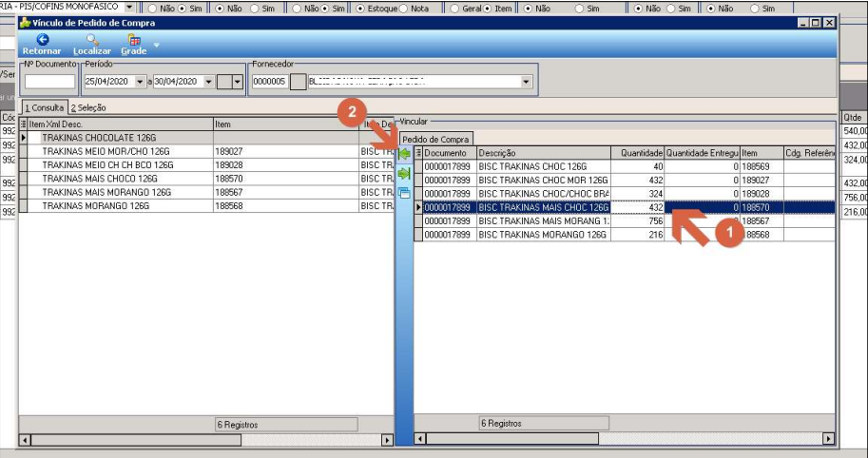Select BISC TRAKINAS MORANGO 126G order line
Image resolution: width=868 pixels, height=458 pixels.
[x=625, y=235]
